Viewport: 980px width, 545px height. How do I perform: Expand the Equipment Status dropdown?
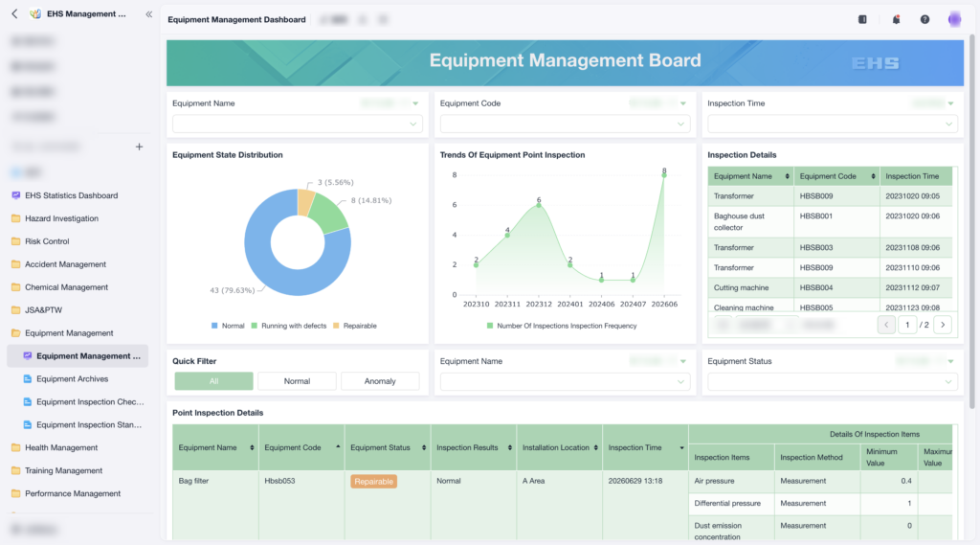click(833, 381)
